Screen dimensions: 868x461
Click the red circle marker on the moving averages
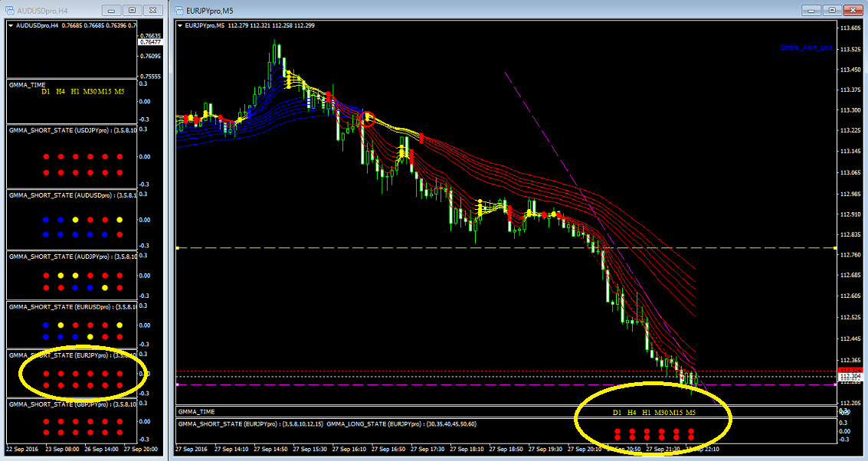[x=368, y=118]
